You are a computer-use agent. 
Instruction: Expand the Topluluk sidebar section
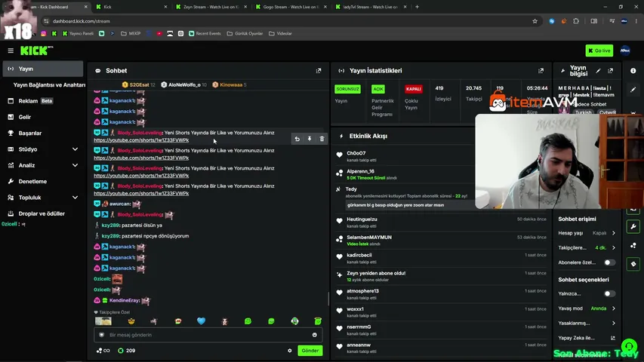click(75, 198)
